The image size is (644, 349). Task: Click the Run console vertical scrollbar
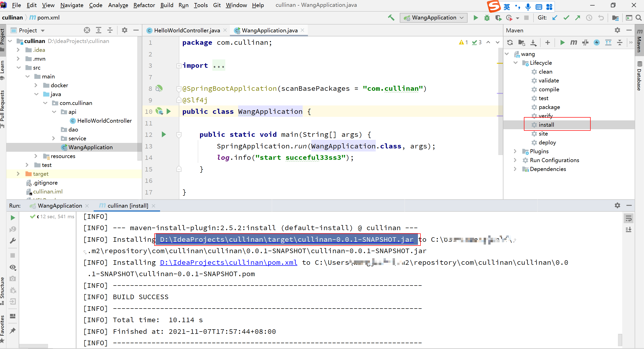pos(620,340)
